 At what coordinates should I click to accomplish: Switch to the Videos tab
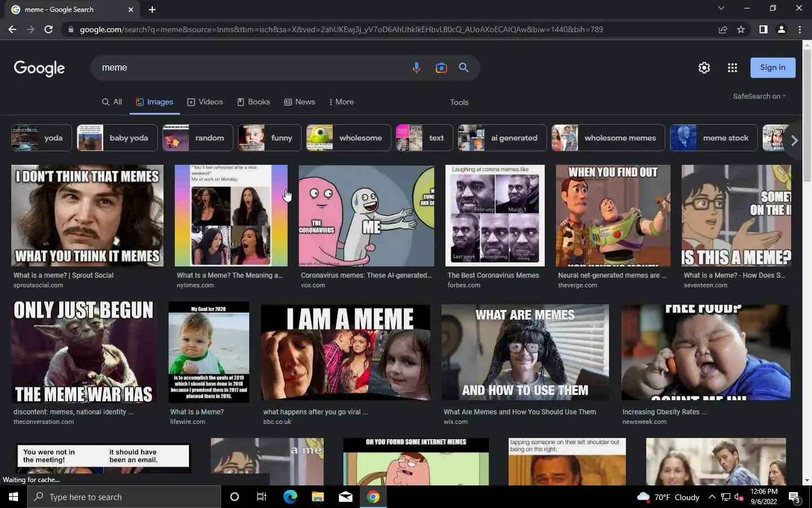[205, 102]
